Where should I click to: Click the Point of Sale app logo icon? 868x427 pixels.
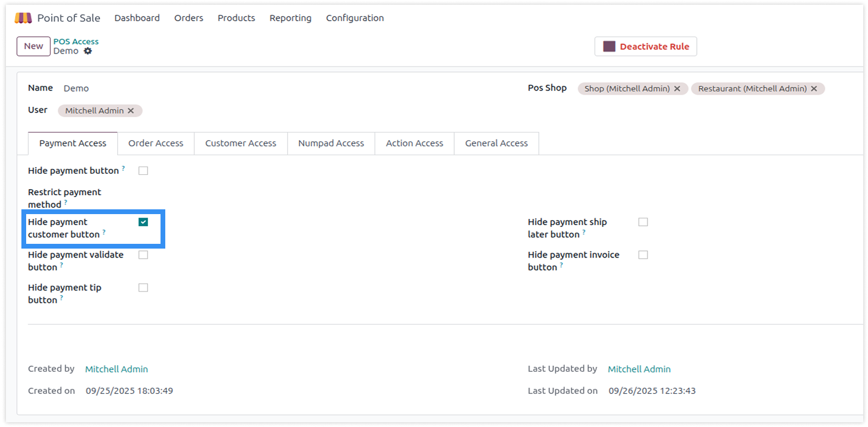(23, 18)
